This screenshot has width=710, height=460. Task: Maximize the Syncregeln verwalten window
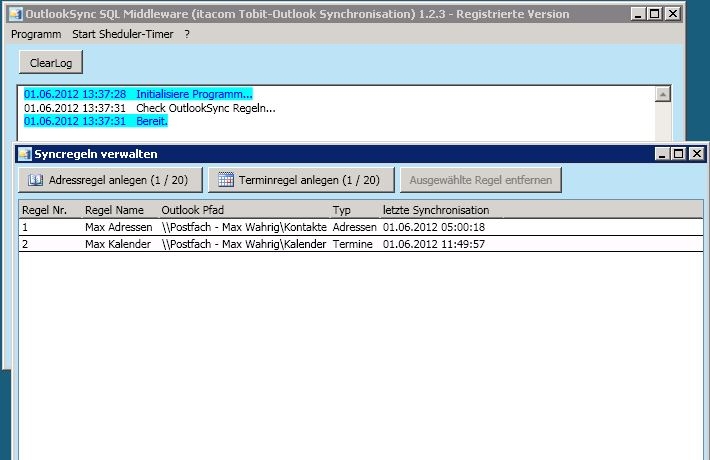679,154
